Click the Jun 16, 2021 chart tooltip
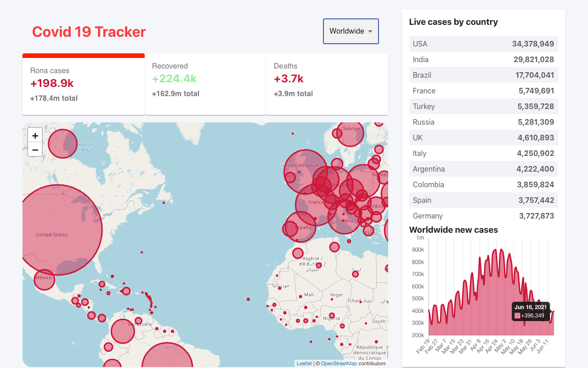This screenshot has height=368, width=588. pos(531,311)
